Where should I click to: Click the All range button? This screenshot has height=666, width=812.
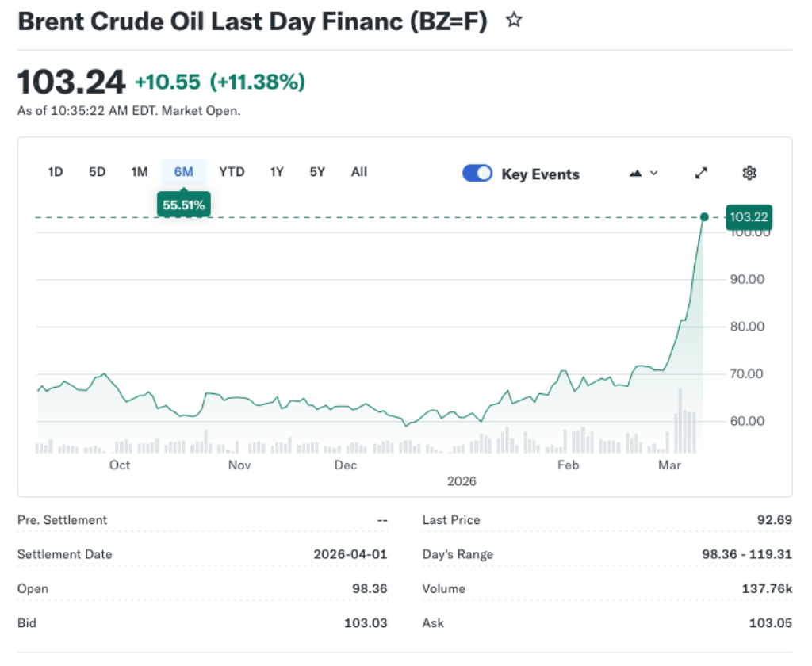pos(358,171)
